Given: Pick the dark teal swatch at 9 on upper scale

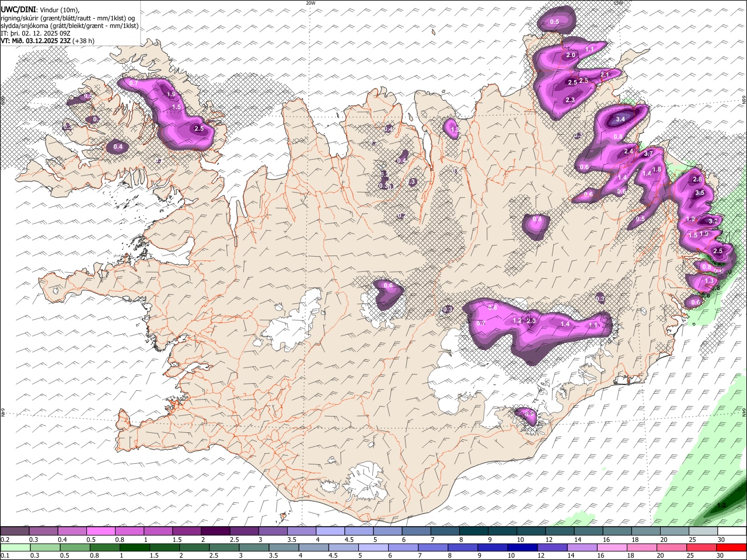Looking at the screenshot, I should [502, 531].
